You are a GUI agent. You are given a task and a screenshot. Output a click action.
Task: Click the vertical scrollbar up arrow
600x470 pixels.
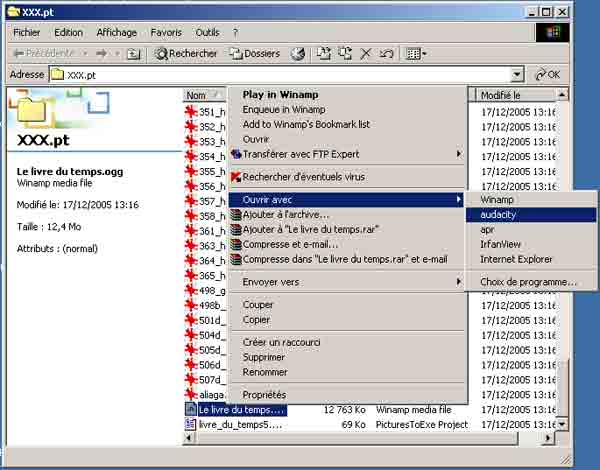[x=561, y=95]
